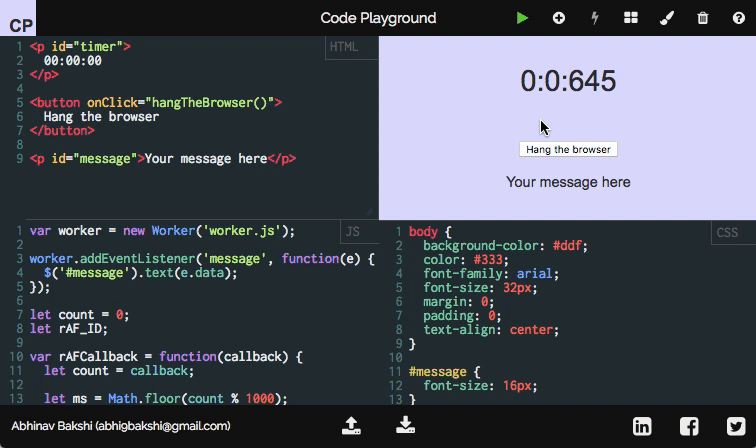This screenshot has height=448, width=756.
Task: Click the onClick="hangTheBrowser()" line
Action: tap(156, 103)
